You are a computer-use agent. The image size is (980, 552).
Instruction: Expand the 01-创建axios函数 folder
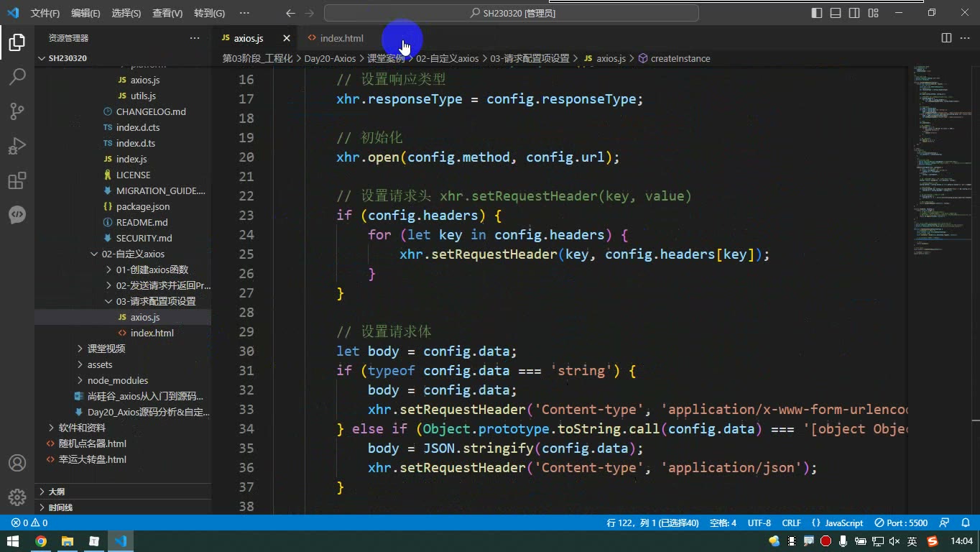152,270
